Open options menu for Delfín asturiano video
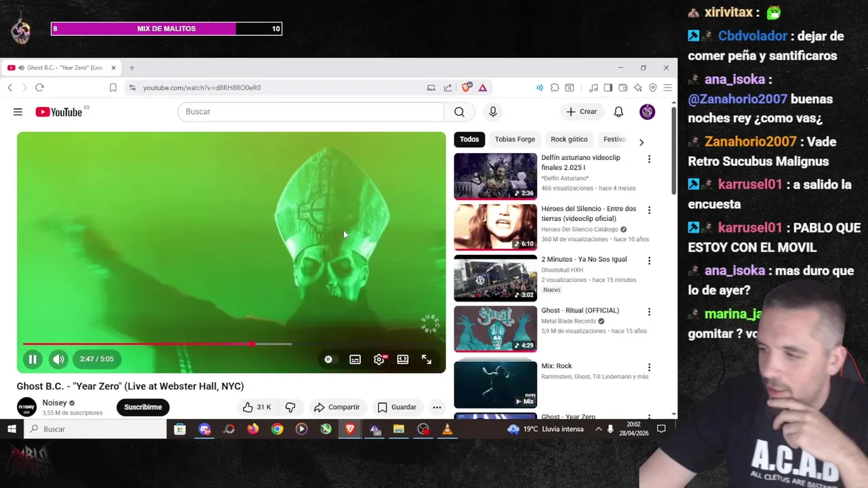This screenshot has width=868, height=488. (649, 159)
